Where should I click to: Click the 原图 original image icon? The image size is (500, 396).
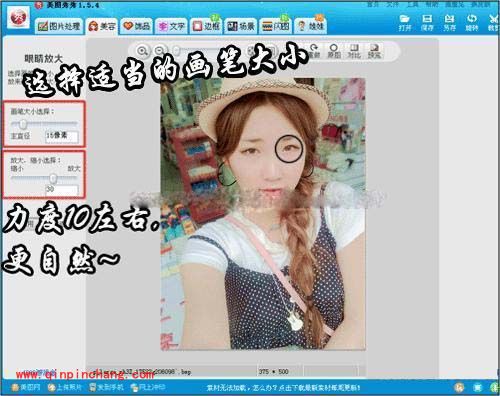(x=334, y=51)
